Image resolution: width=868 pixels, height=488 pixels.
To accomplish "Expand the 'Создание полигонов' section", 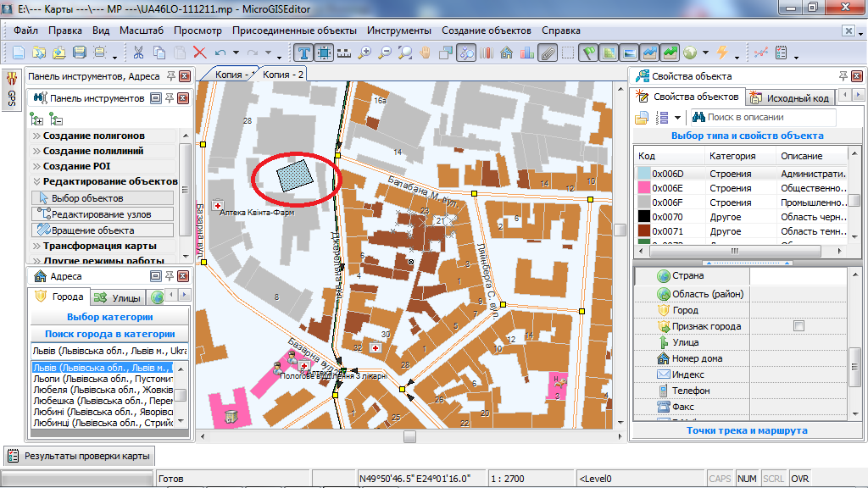I will [x=93, y=136].
